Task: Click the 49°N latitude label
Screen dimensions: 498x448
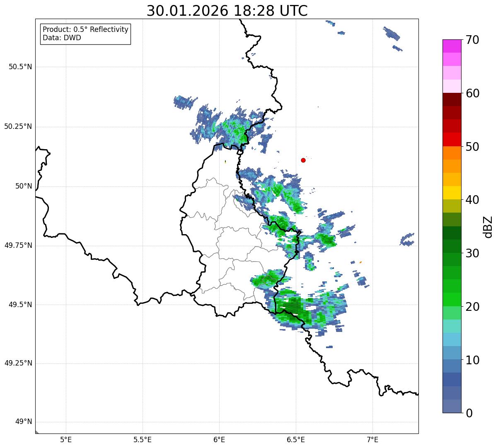Action: click(x=24, y=422)
